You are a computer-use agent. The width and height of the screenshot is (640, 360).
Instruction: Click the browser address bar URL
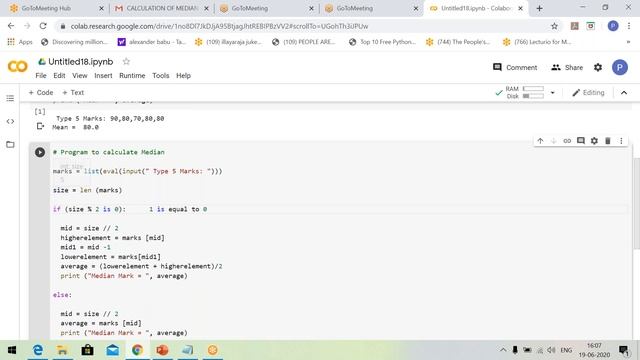tap(219, 26)
